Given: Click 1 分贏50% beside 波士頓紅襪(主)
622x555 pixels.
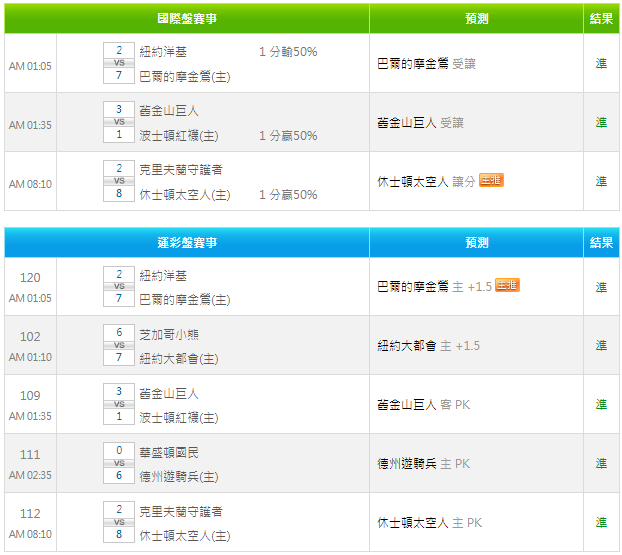Looking at the screenshot, I should pos(288,136).
